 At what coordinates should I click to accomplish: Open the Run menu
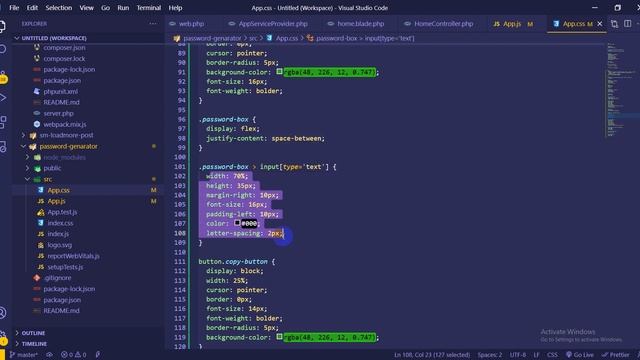click(123, 8)
